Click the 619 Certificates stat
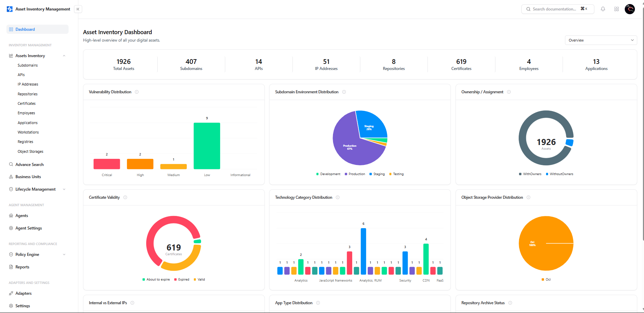The height and width of the screenshot is (313, 644). pos(461,65)
